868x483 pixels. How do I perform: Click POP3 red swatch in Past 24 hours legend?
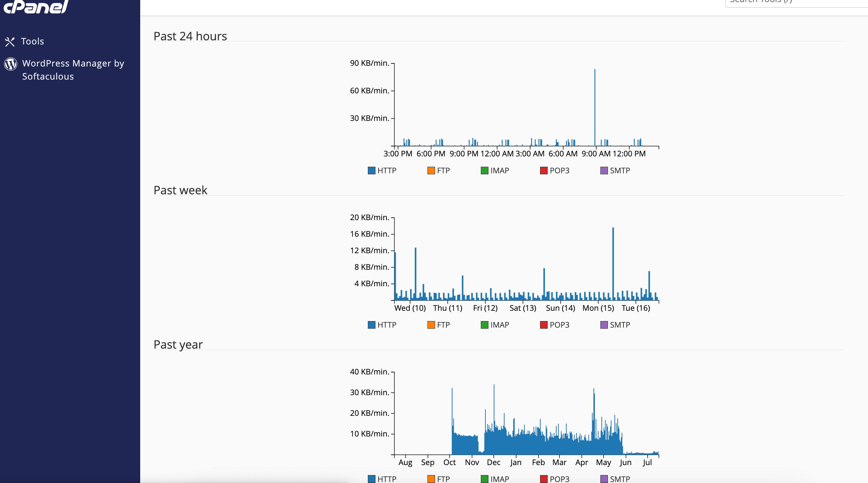pyautogui.click(x=544, y=171)
